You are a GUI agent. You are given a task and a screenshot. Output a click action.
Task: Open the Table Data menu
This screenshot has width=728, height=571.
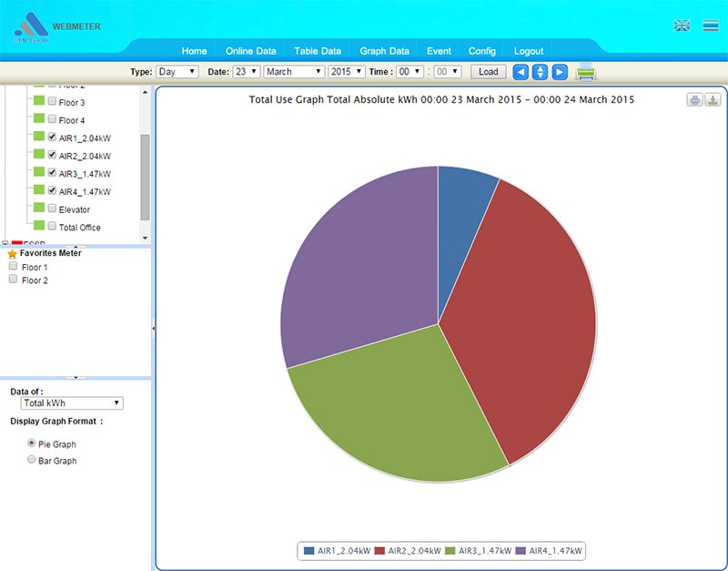(x=318, y=51)
